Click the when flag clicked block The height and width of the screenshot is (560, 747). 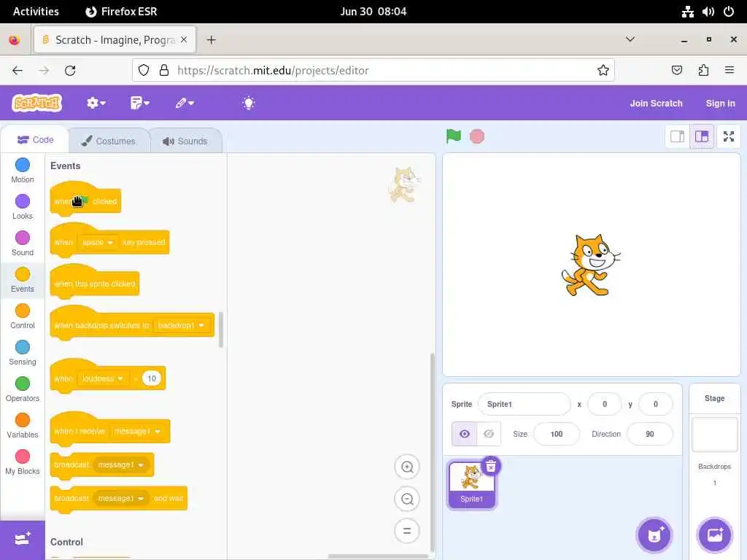[85, 199]
